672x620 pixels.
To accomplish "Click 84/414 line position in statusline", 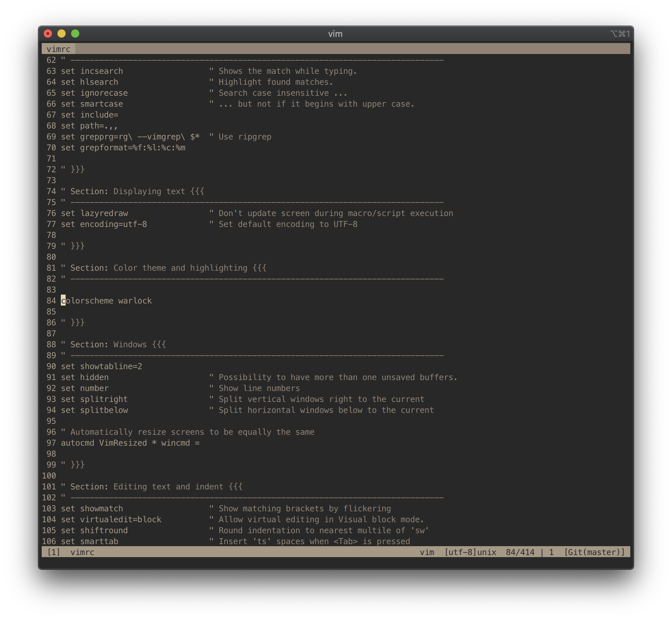I will click(x=520, y=552).
